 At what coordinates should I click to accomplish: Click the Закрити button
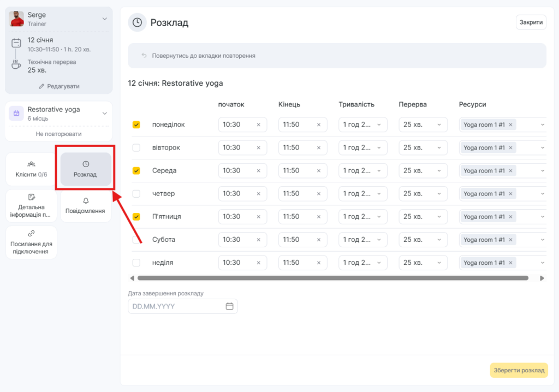[x=531, y=22]
